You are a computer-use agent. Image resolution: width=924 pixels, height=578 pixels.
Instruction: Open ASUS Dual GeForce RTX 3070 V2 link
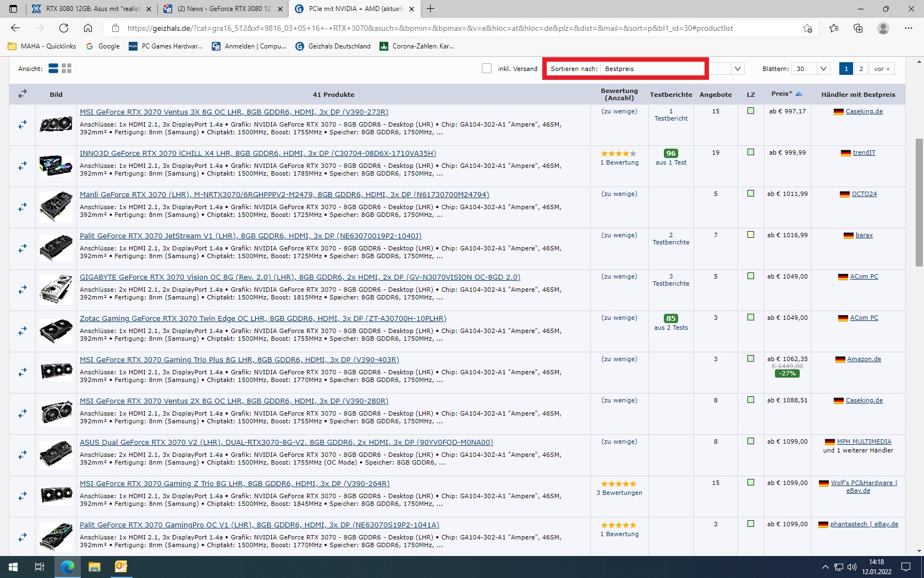click(286, 442)
